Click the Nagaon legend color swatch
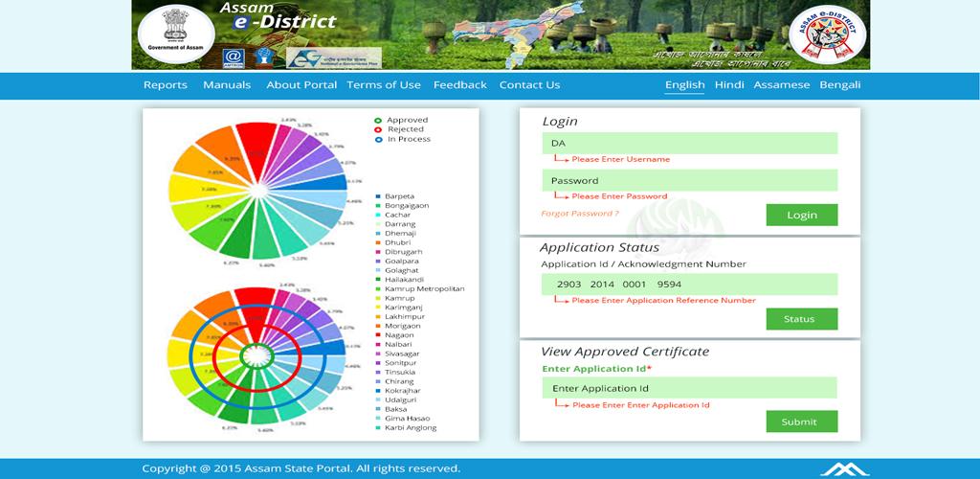The width and height of the screenshot is (980, 479). coord(379,335)
